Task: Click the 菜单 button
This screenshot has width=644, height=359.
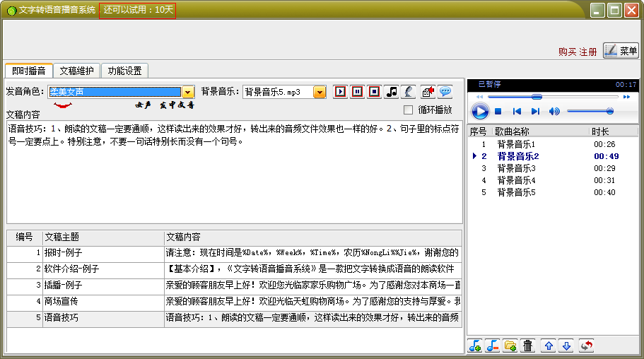Action: click(x=621, y=51)
